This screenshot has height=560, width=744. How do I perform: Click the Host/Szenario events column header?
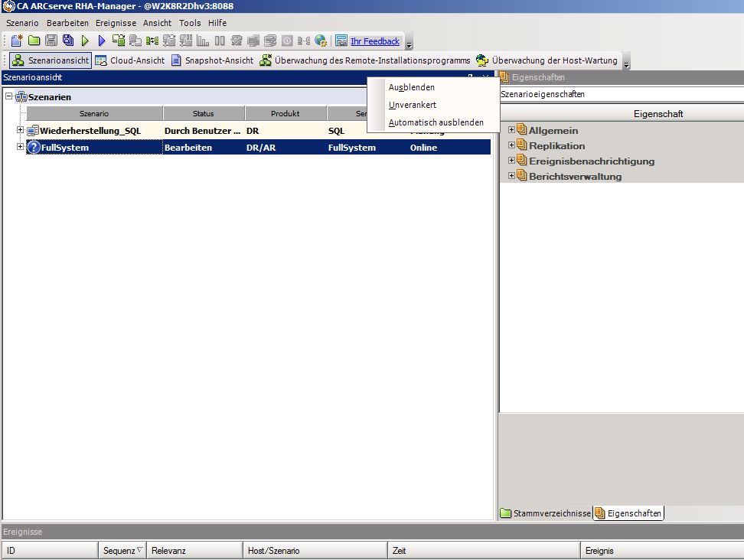(x=315, y=551)
